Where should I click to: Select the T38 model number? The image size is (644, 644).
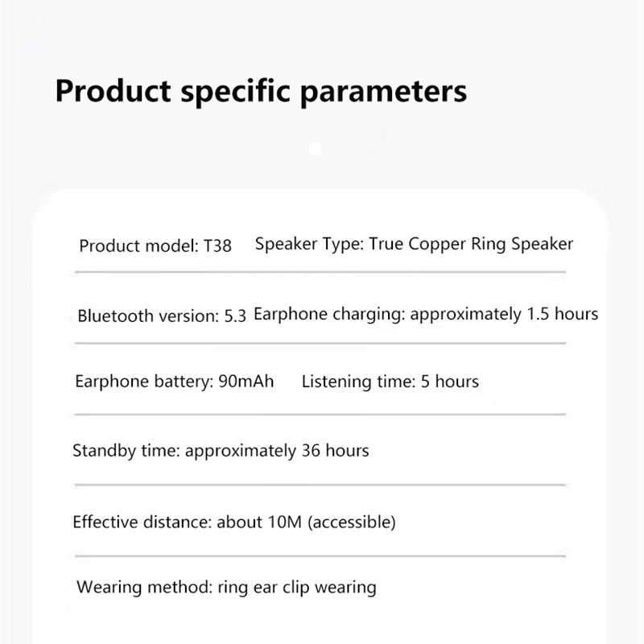pyautogui.click(x=217, y=246)
